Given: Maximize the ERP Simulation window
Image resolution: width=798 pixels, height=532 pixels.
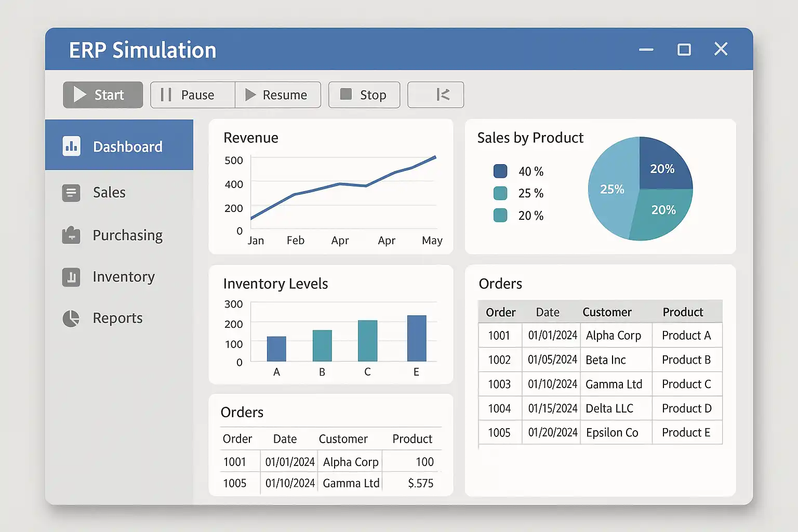Looking at the screenshot, I should (x=684, y=49).
